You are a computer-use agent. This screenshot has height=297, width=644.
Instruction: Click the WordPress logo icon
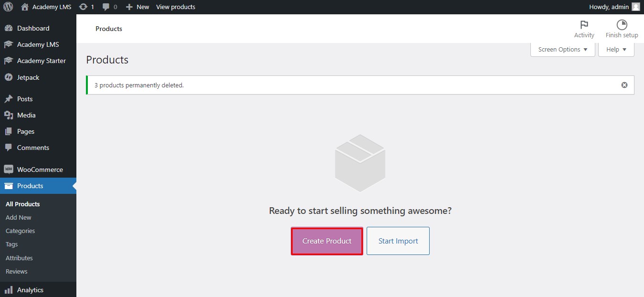point(8,7)
